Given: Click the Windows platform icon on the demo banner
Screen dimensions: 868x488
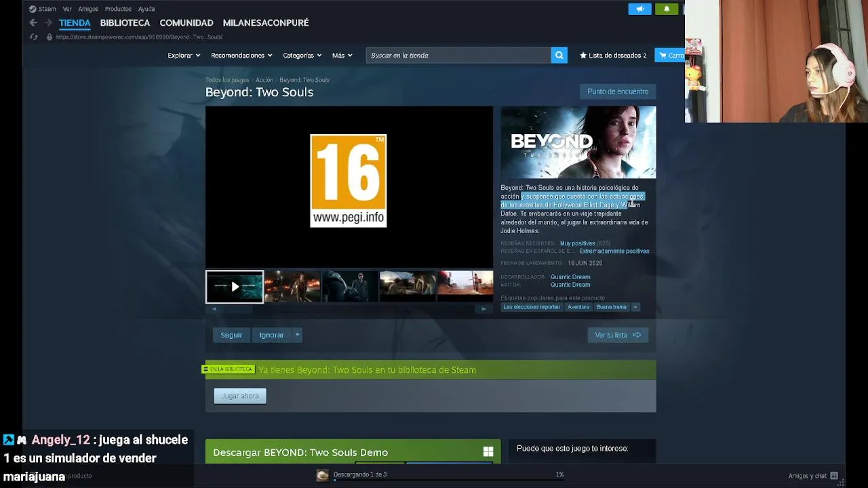Looking at the screenshot, I should tap(488, 452).
